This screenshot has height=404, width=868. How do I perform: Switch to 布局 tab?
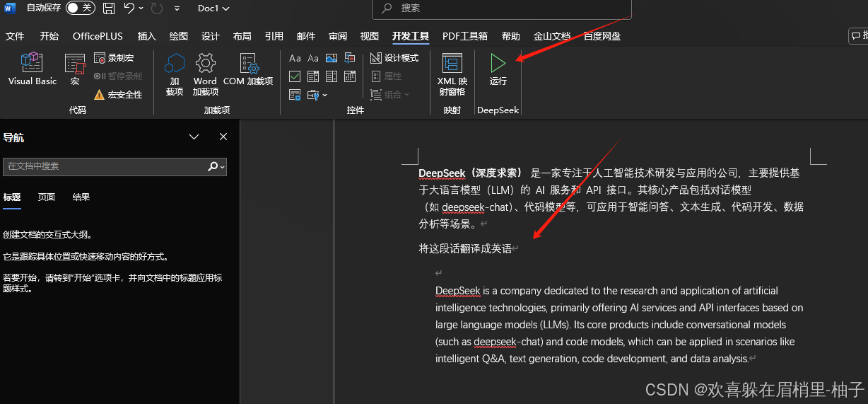[x=242, y=36]
